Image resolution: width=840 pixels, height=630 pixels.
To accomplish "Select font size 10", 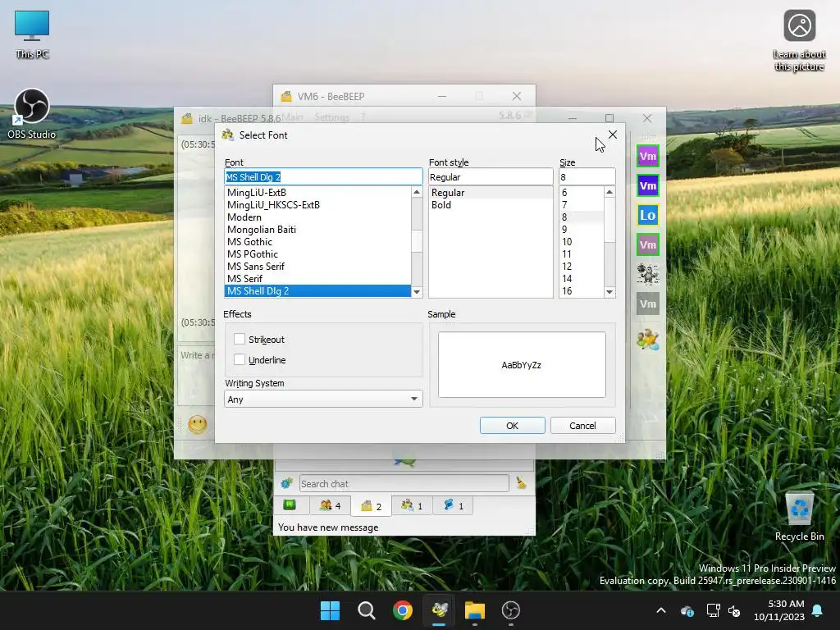I will (582, 242).
